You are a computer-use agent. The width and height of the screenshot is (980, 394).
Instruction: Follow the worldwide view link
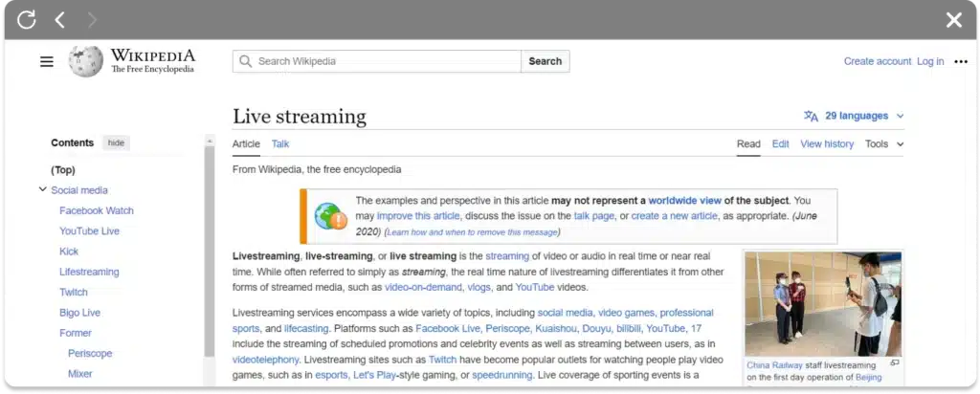[x=684, y=201]
